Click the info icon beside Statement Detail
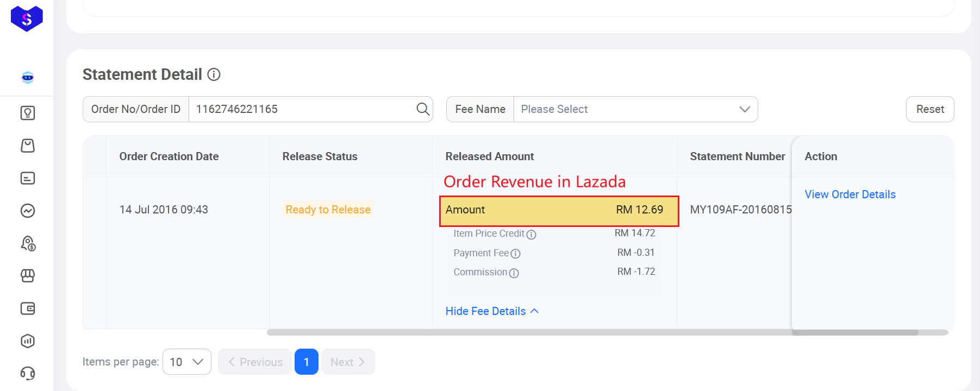Screen dimensions: 980x391 click(214, 74)
